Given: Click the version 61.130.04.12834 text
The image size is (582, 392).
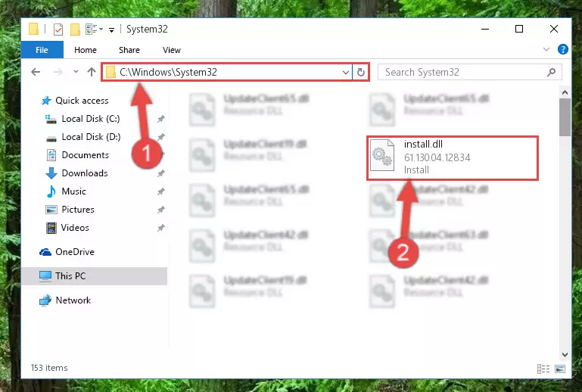Looking at the screenshot, I should (x=437, y=157).
